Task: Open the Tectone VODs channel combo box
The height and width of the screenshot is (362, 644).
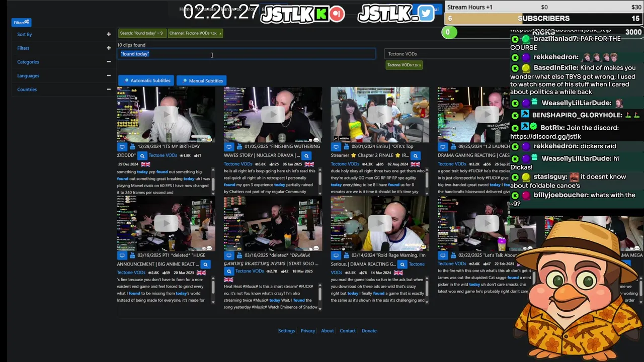Action: (448, 54)
